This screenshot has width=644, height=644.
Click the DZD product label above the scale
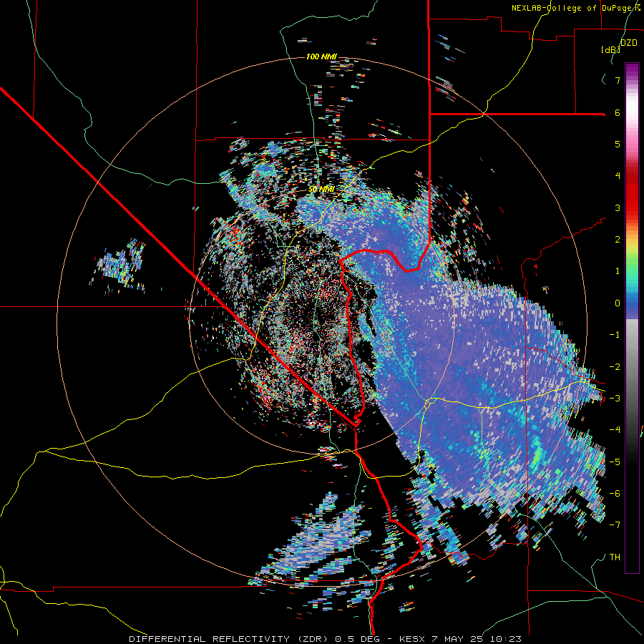(628, 43)
